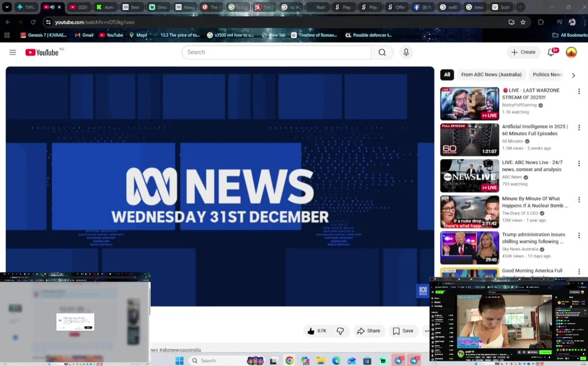Open the Gmail bookmark
This screenshot has width=588, height=366.
pos(84,35)
